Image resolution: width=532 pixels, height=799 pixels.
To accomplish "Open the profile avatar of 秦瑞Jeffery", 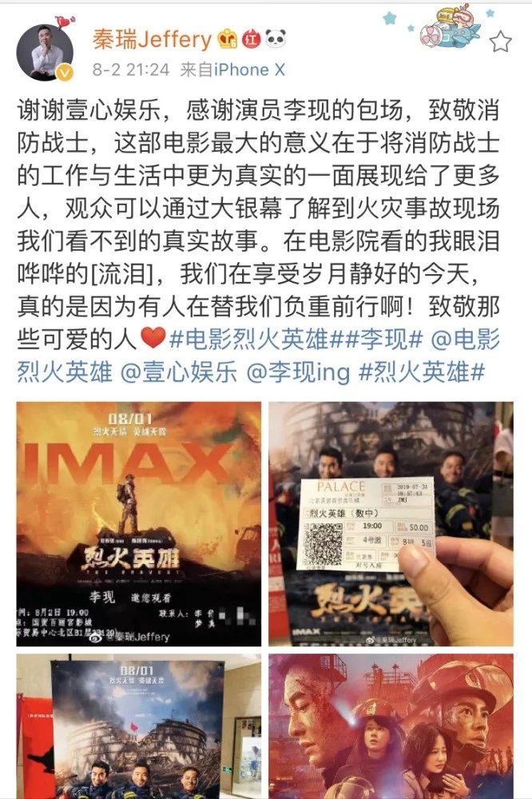I will [45, 52].
